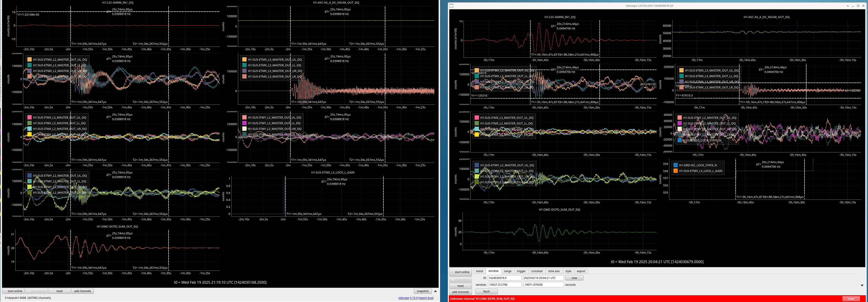Click H1:LSC-DARM_IN1_DQ plot title, left window
The width and height of the screenshot is (868, 302).
(x=118, y=3)
